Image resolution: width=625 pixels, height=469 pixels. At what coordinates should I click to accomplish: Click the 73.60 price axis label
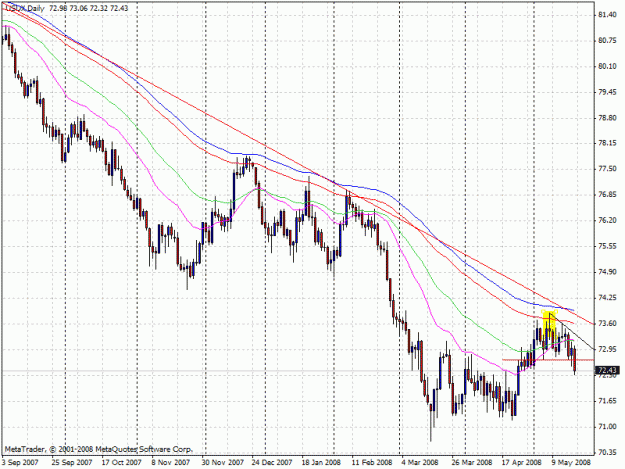pyautogui.click(x=607, y=323)
